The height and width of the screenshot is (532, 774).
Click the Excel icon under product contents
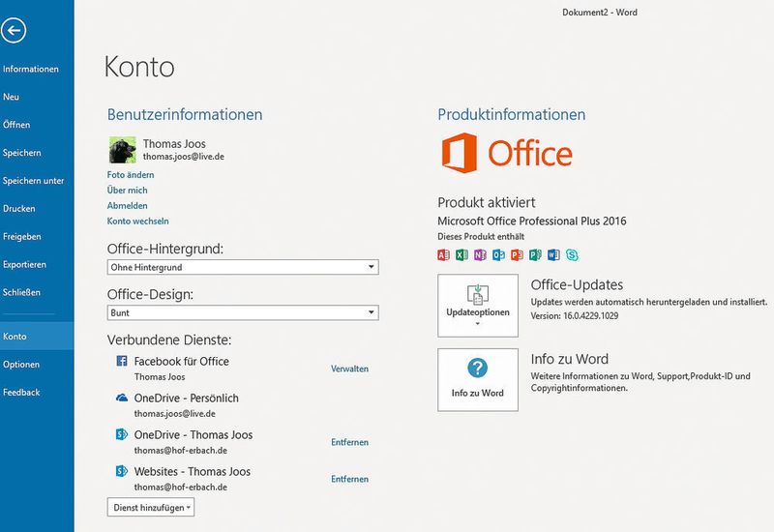(461, 254)
